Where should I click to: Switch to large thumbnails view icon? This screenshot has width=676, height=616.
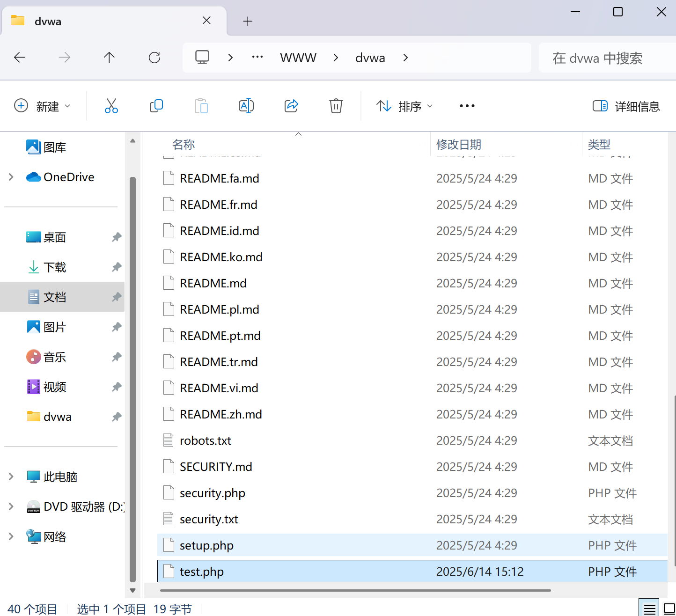[x=669, y=609]
